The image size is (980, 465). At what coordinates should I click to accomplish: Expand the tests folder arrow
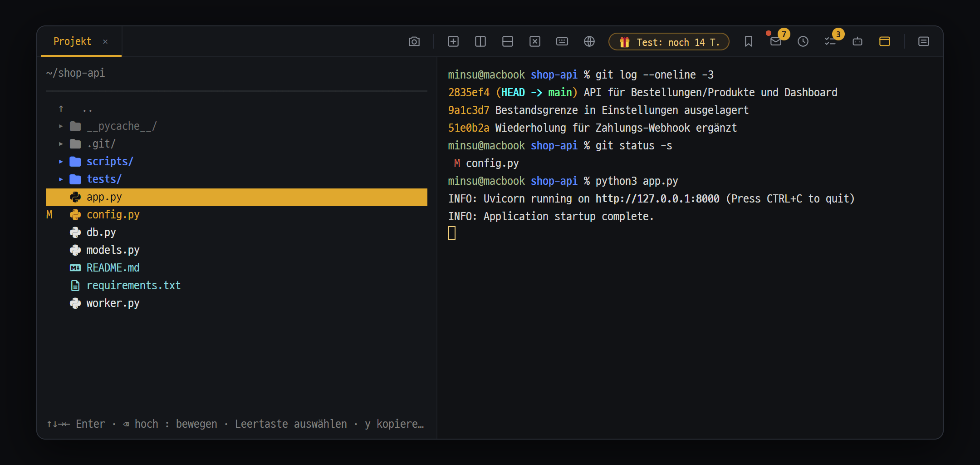pyautogui.click(x=61, y=179)
